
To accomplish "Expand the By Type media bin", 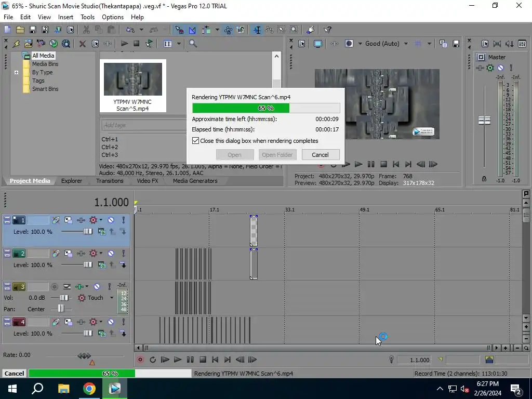I will 16,72.
